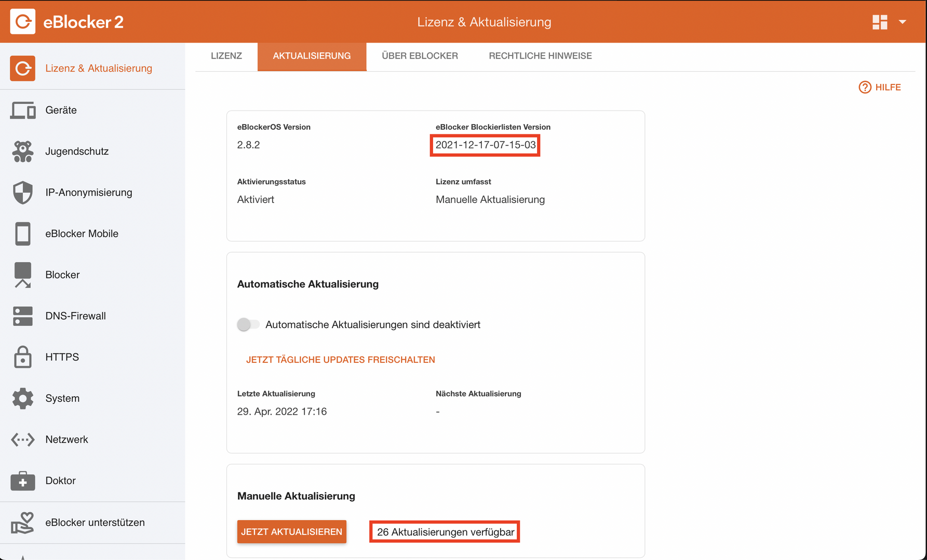Select the Blocker icon in sidebar

click(23, 275)
